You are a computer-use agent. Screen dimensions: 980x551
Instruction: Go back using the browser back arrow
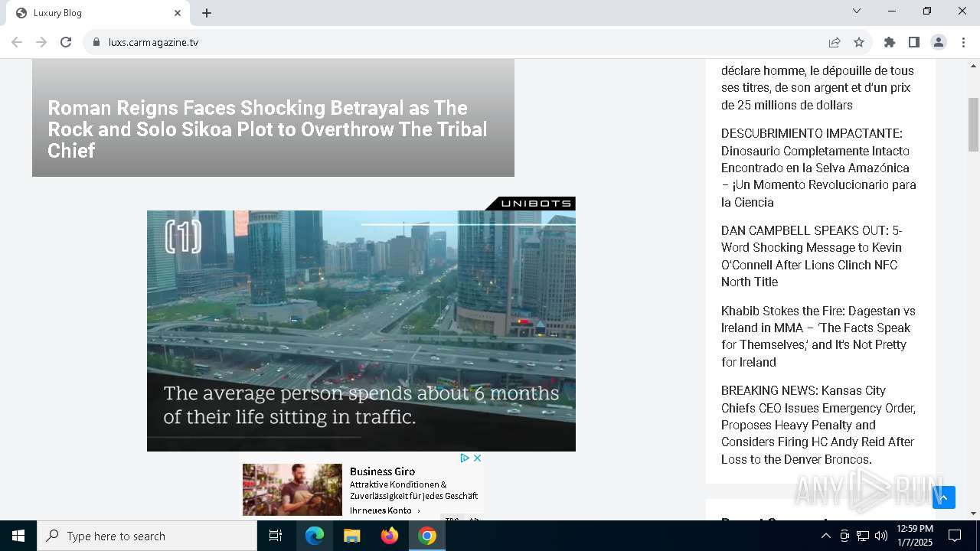coord(17,42)
